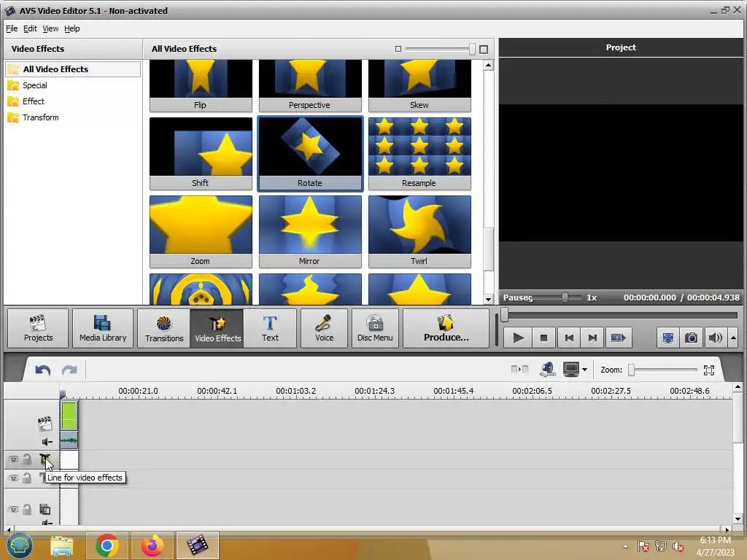Select All Video Effects folder
Image resolution: width=747 pixels, height=560 pixels.
coord(73,69)
